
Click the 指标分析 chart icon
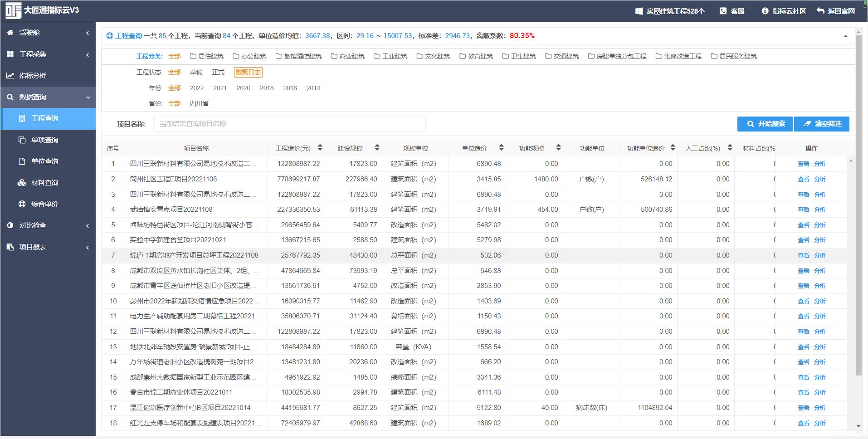[x=10, y=75]
